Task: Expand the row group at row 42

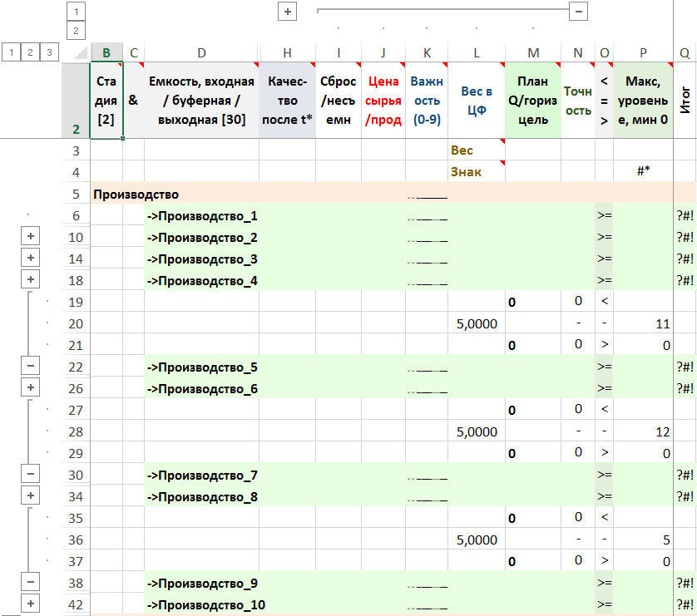Action: pos(31,604)
